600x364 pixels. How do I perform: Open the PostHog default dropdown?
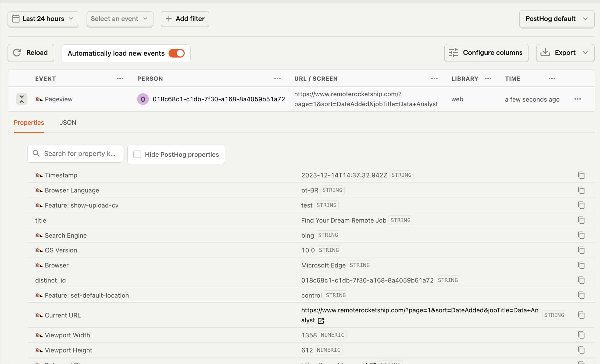(557, 19)
